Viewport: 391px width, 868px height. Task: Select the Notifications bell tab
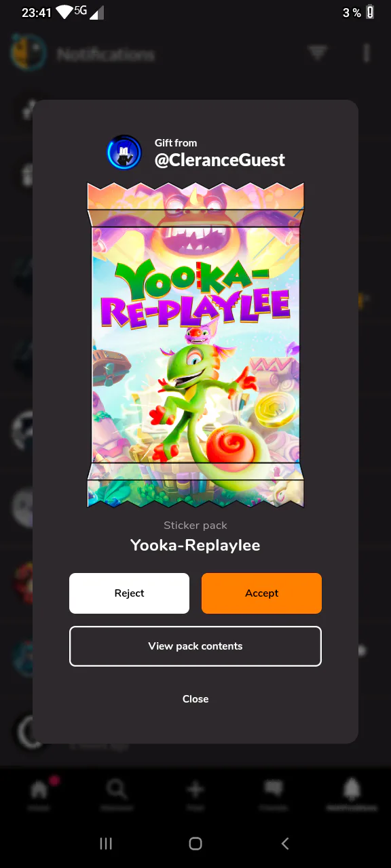pyautogui.click(x=352, y=793)
